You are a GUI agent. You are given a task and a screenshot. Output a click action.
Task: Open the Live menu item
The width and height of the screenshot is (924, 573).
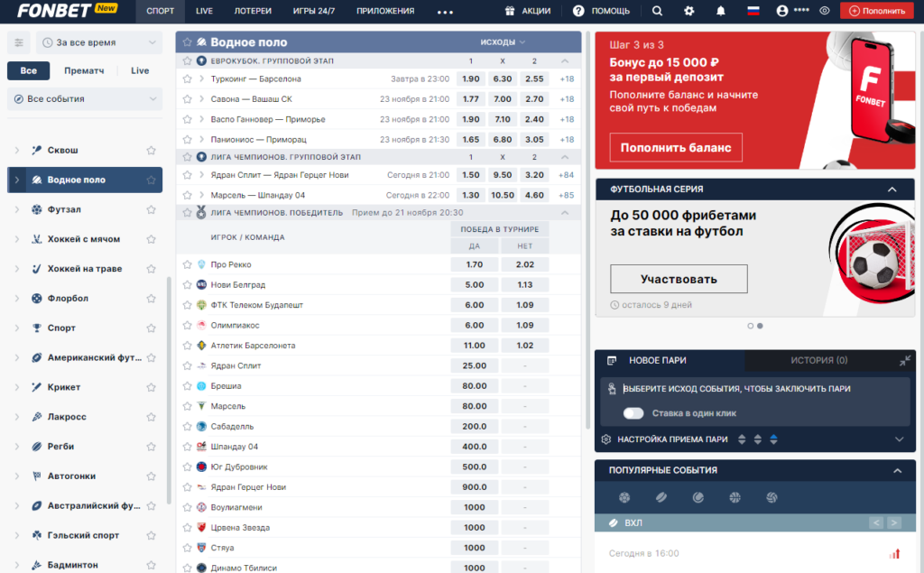(204, 11)
